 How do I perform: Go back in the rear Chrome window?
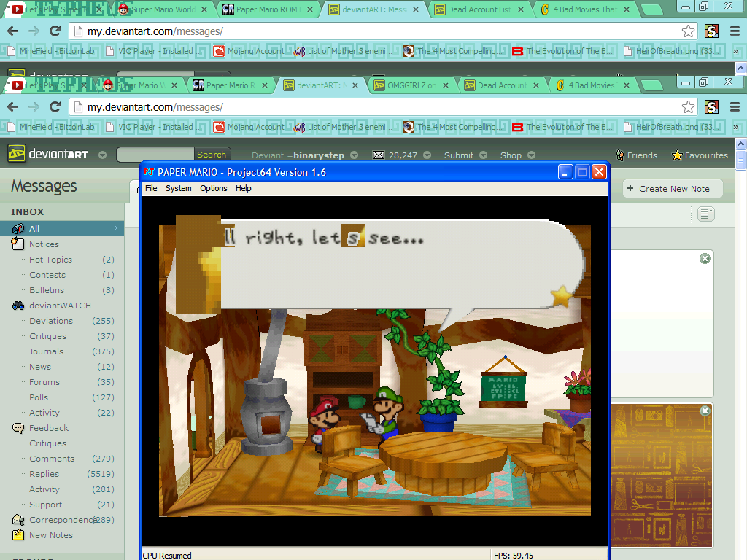[x=13, y=31]
